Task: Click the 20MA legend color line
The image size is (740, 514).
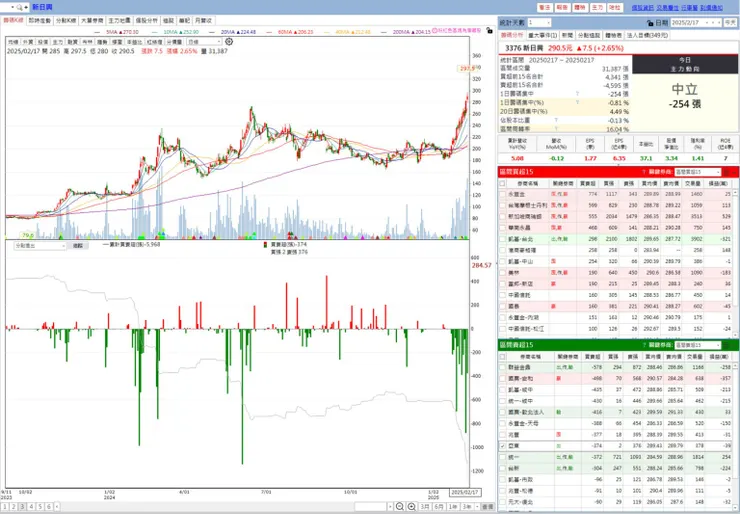Action: tap(213, 32)
